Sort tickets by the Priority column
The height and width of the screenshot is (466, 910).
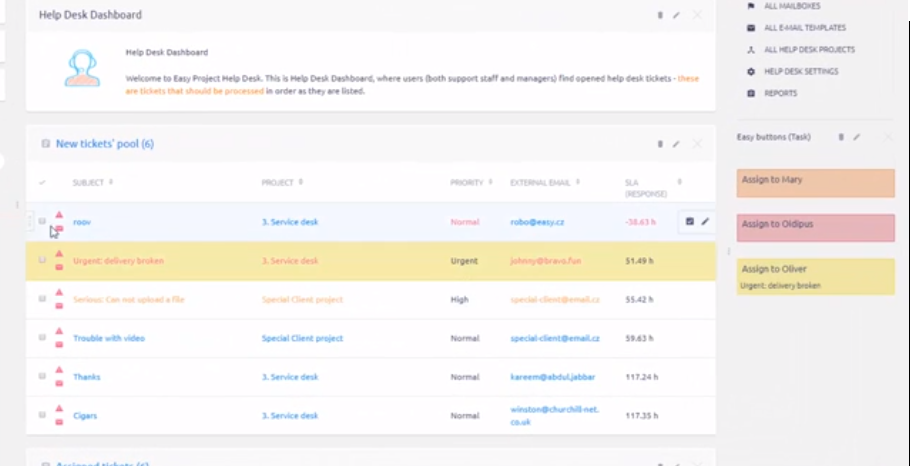tap(467, 183)
